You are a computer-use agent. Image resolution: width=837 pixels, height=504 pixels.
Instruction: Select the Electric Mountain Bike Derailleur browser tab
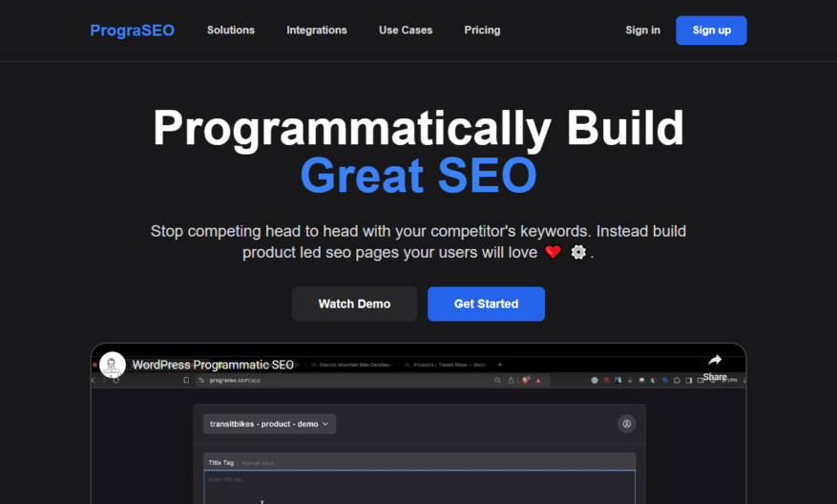pyautogui.click(x=352, y=365)
